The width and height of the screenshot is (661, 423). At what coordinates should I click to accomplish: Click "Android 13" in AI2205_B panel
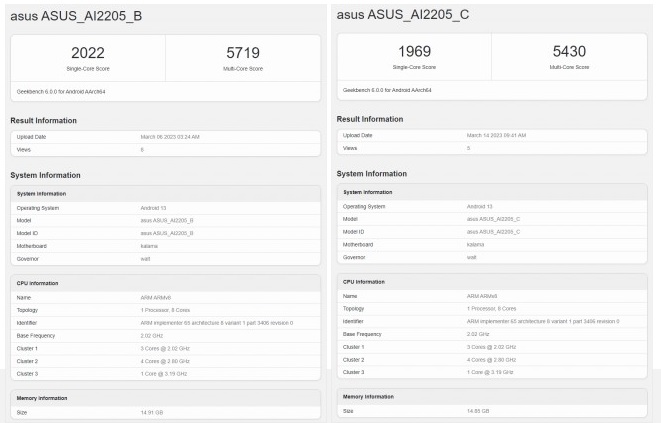(x=153, y=208)
